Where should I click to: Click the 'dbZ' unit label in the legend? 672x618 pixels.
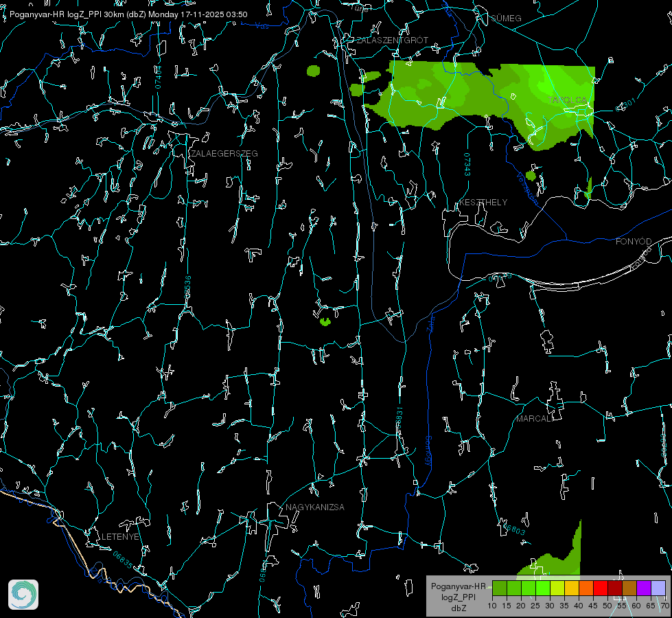point(459,608)
